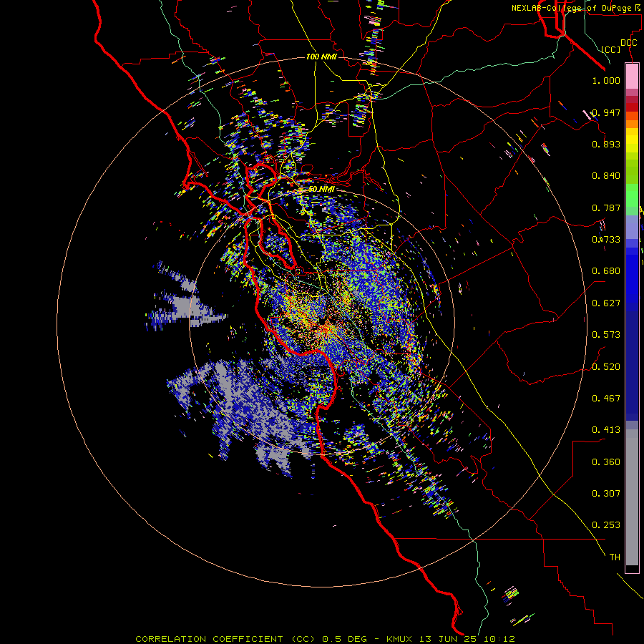Viewport: 644px width, 644px height.
Task: Select the 0.413 scale value
Action: click(606, 430)
